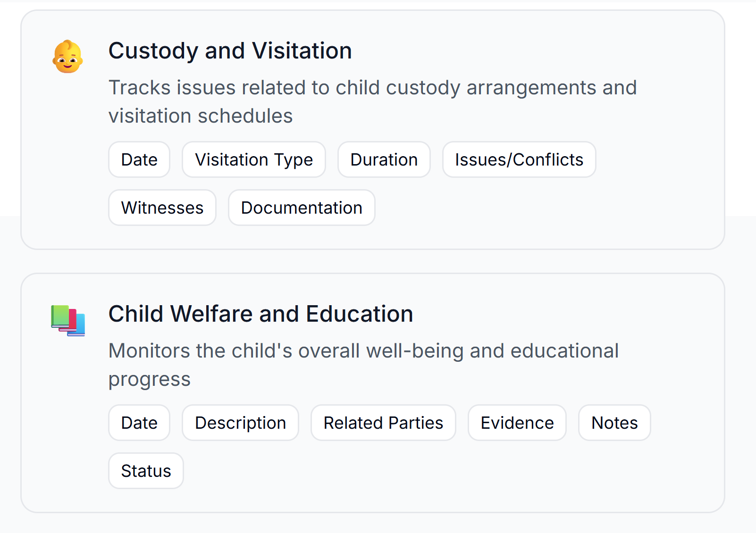Click the child's well-being description text

pos(363,365)
